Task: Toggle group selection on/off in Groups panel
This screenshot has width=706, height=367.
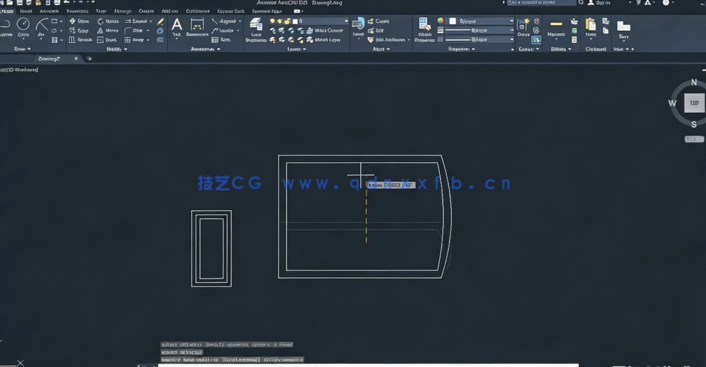Action: coord(536,40)
